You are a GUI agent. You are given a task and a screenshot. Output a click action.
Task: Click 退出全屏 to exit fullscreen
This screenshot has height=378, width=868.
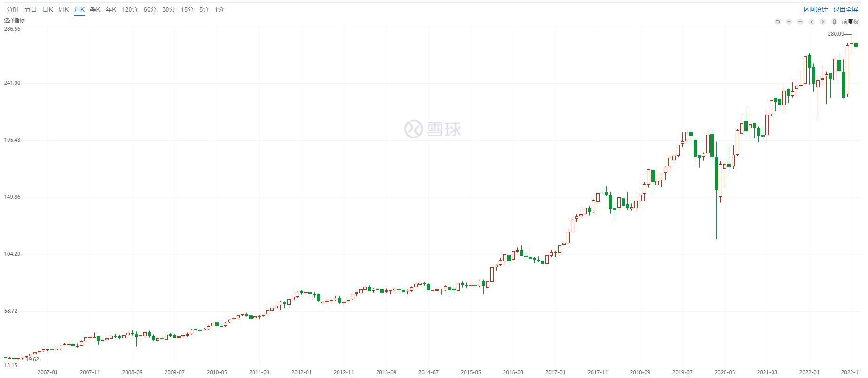[845, 9]
